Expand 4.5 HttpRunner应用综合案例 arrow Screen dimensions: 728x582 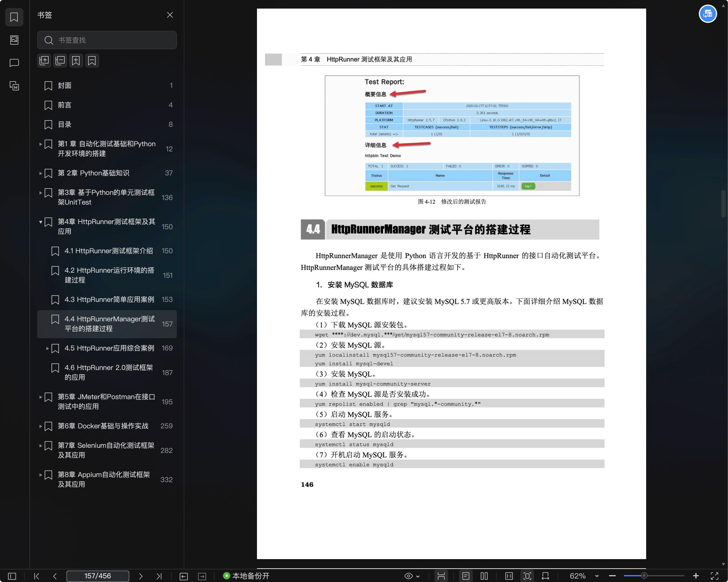pos(47,349)
